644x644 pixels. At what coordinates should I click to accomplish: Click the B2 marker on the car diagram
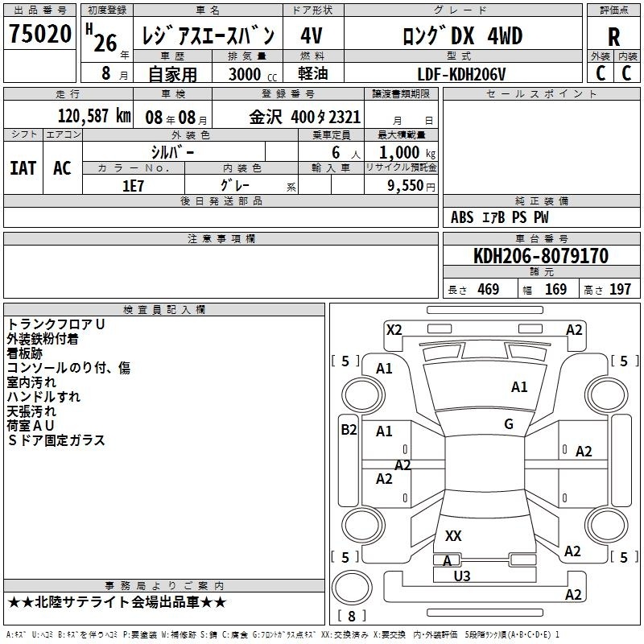click(348, 430)
